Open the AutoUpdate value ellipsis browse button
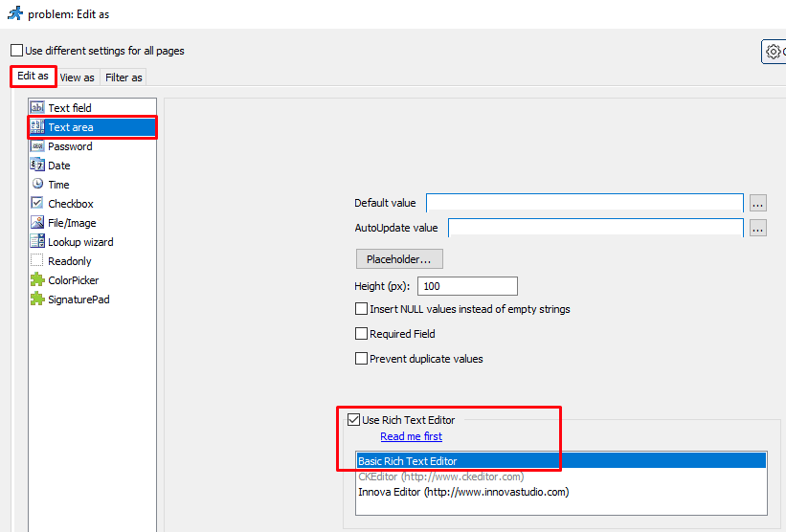This screenshot has width=786, height=532. click(758, 228)
